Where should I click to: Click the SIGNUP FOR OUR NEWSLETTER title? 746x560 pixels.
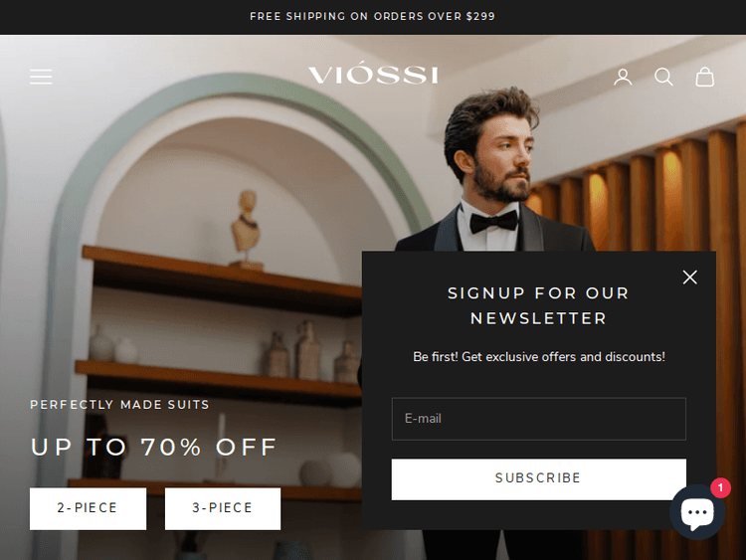coord(538,305)
